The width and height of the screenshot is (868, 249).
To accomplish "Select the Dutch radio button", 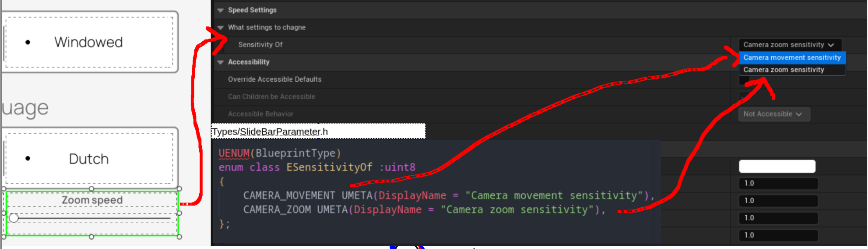I will tap(27, 158).
